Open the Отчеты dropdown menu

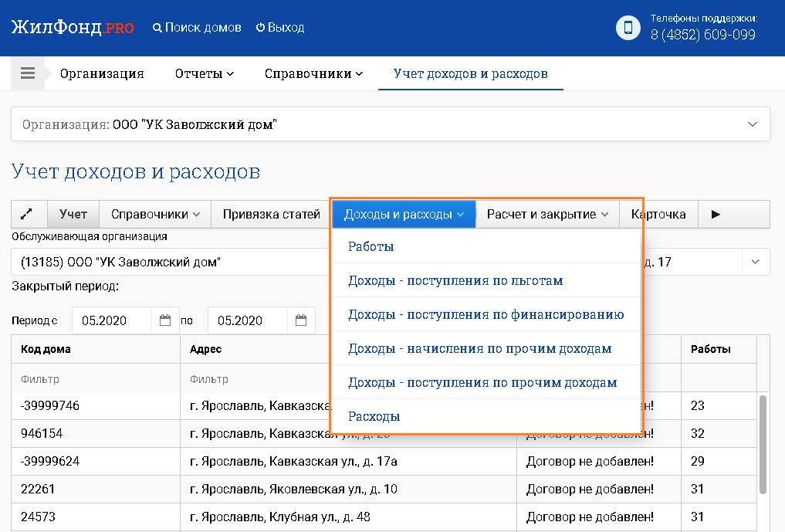tap(204, 74)
